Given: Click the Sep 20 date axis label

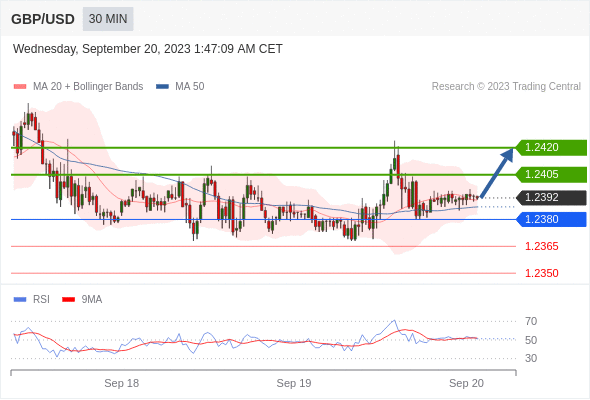Looking at the screenshot, I should pos(466,383).
